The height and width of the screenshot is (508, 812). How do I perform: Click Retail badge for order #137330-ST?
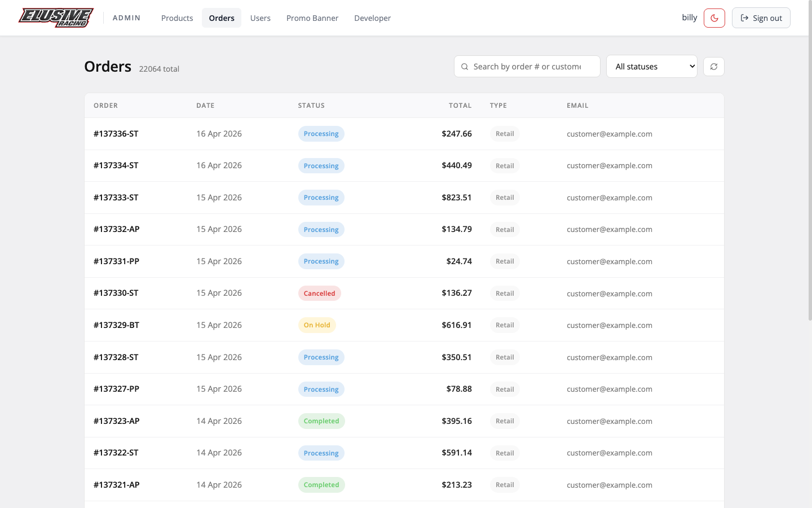click(505, 294)
